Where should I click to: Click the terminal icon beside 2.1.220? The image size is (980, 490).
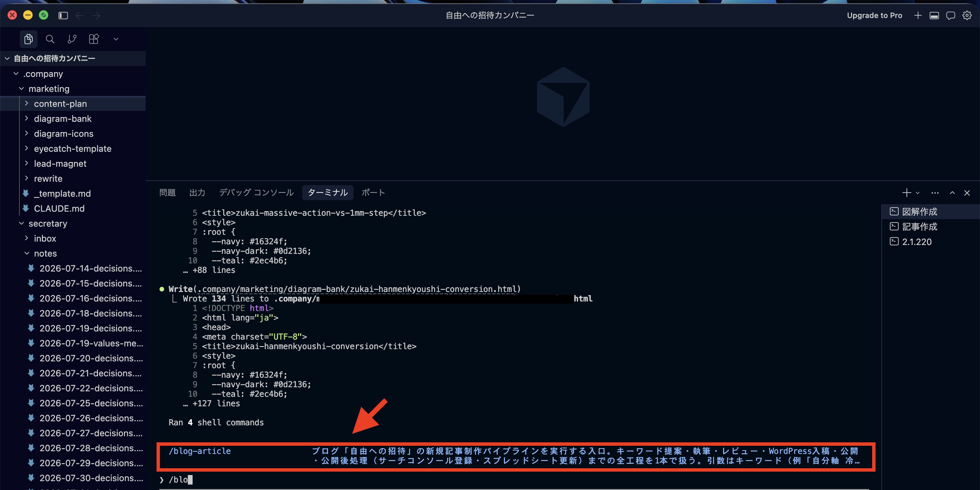(894, 241)
